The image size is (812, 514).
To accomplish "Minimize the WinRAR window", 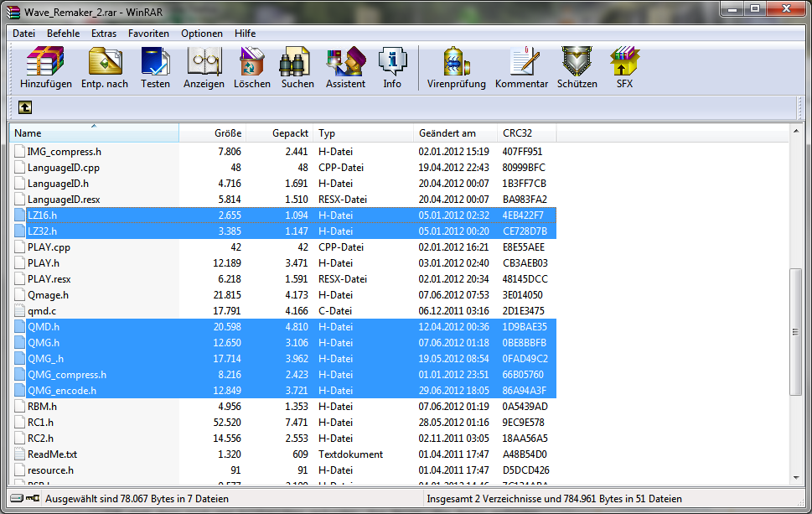I will (732, 9).
